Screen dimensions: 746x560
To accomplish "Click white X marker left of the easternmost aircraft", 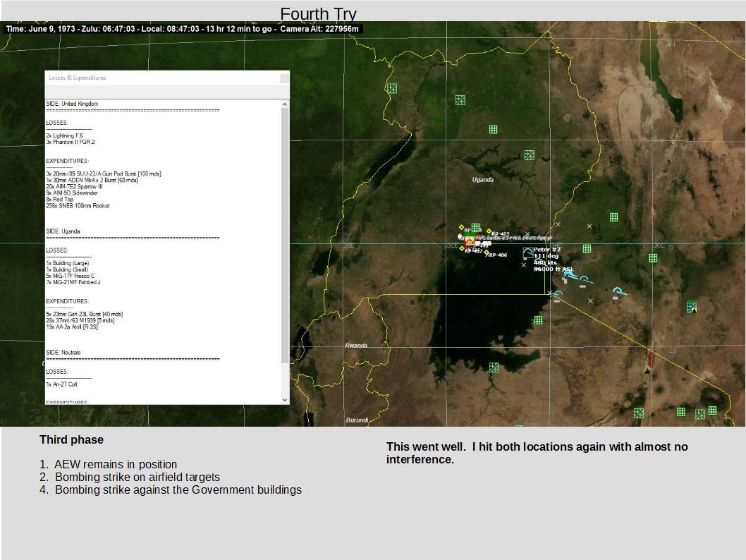I will 590,300.
